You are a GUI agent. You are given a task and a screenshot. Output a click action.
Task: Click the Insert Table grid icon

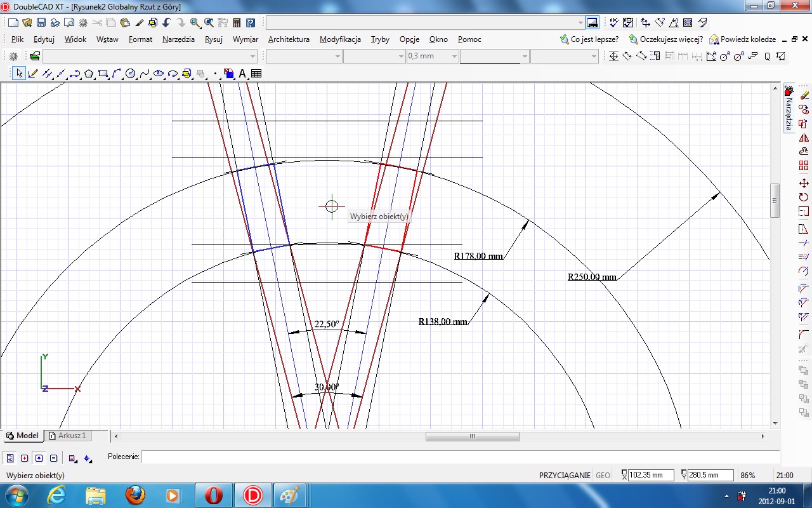pyautogui.click(x=256, y=74)
